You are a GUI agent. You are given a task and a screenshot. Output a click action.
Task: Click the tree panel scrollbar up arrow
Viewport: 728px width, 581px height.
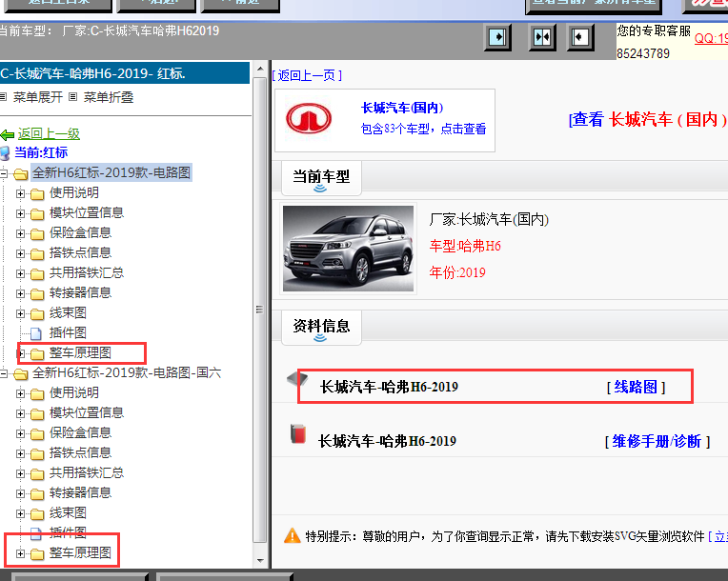point(260,69)
